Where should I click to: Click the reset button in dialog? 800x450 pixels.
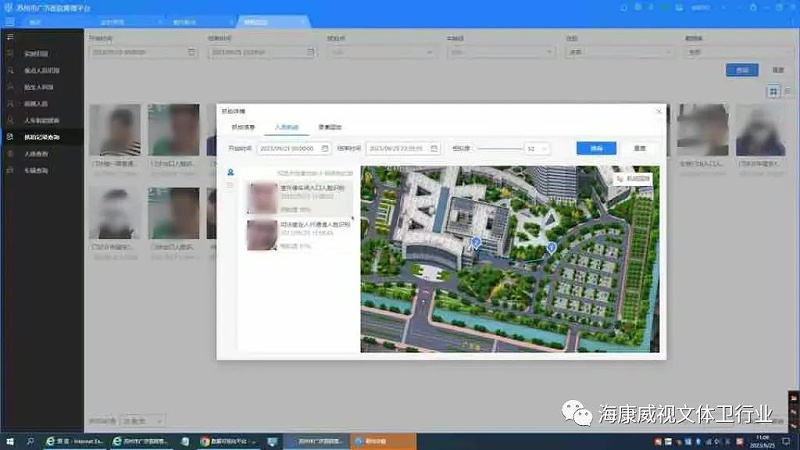coord(640,148)
